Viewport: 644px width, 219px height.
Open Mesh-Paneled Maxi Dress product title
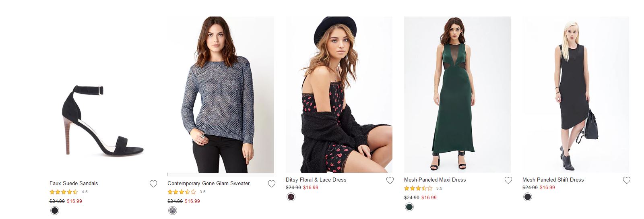coord(435,180)
